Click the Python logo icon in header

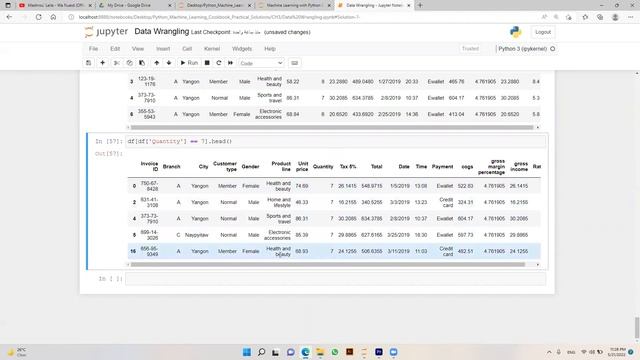point(516,32)
